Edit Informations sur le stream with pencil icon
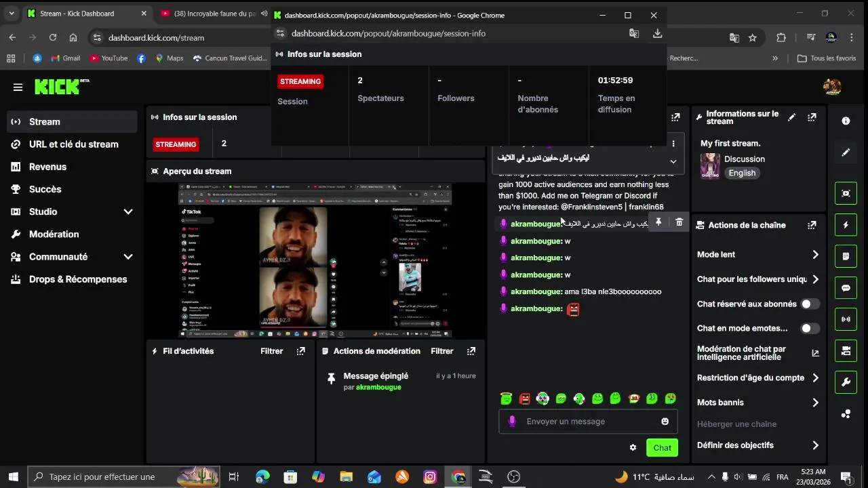The width and height of the screenshot is (868, 488). [791, 117]
